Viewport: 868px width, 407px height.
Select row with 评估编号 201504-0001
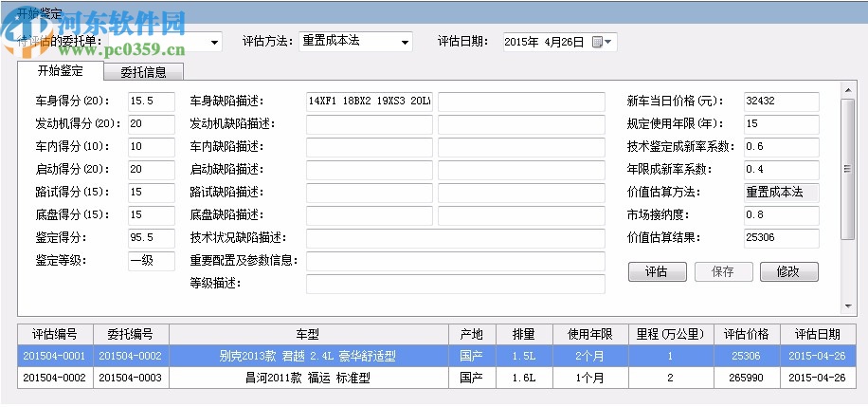437,356
